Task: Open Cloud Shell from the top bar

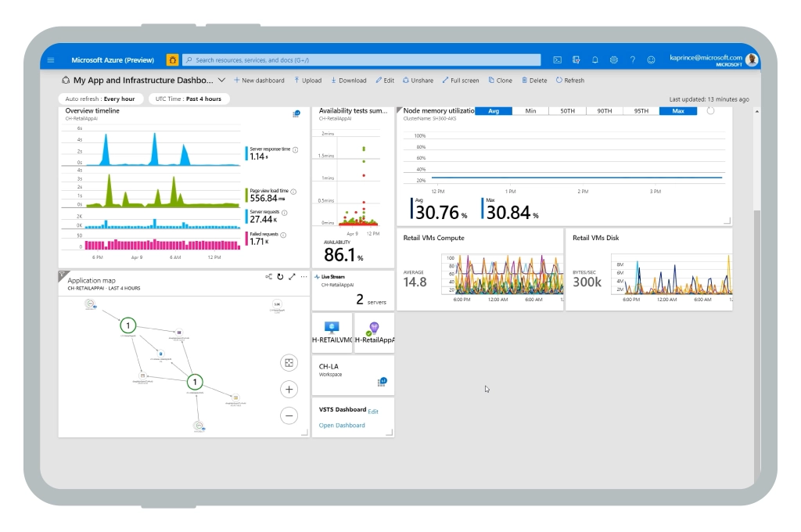Action: click(557, 59)
